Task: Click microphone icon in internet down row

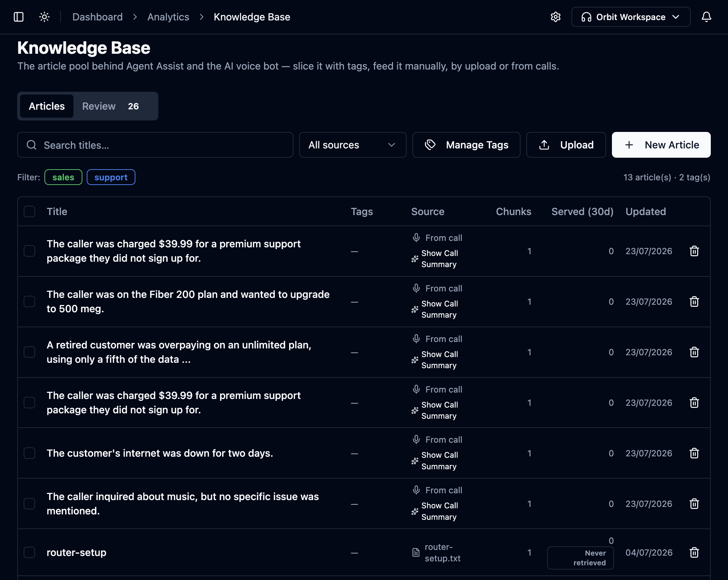Action: click(416, 439)
